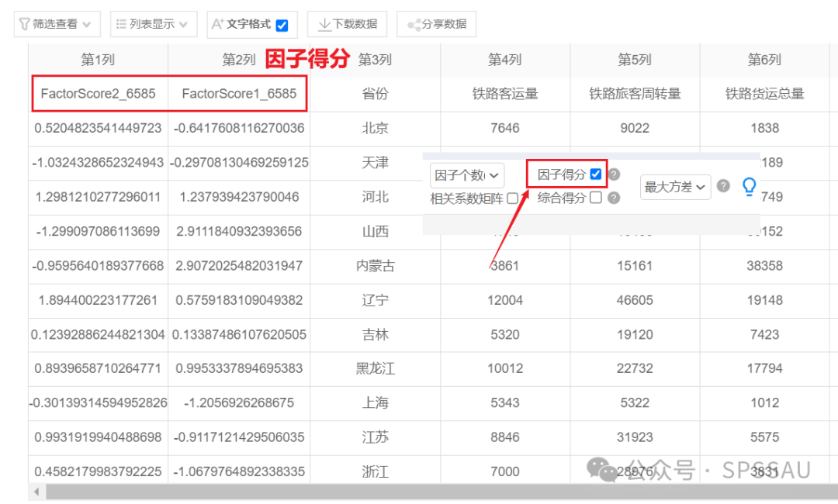Open the 因子个数 dropdown
Viewport: 838px width, 504px height.
click(466, 175)
